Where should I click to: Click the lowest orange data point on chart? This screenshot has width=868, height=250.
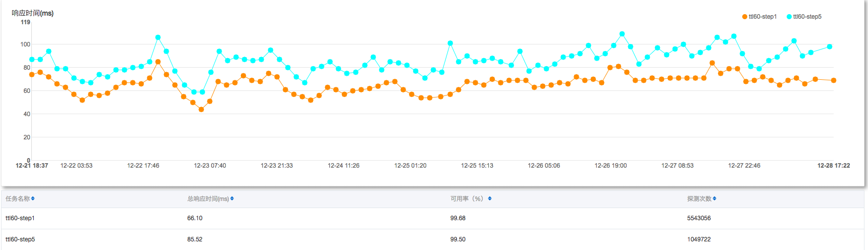click(x=201, y=109)
